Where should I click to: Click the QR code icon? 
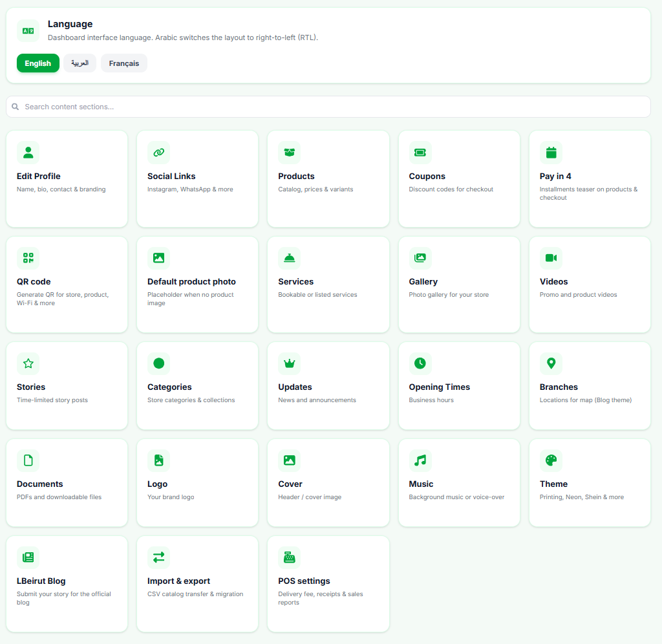(28, 258)
